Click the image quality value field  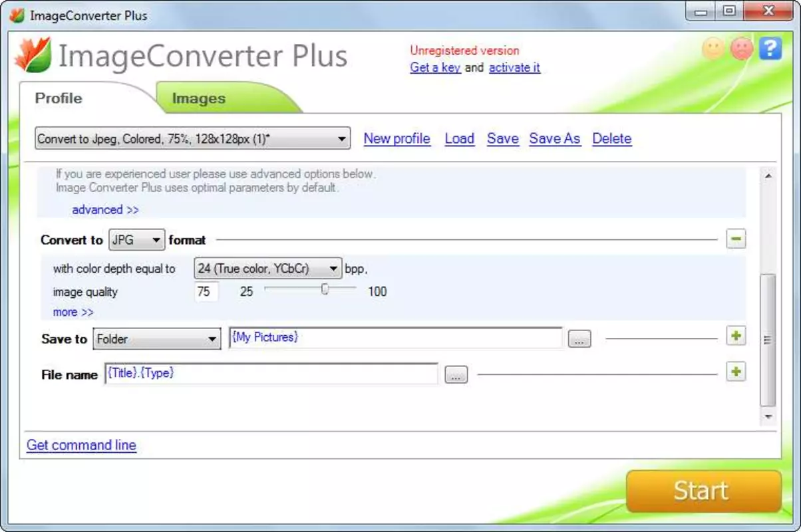[x=206, y=291]
